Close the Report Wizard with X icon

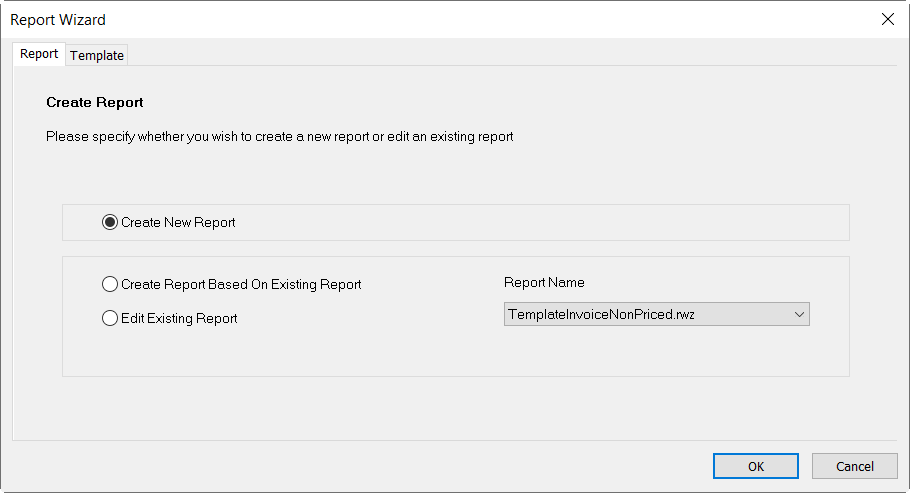[887, 19]
